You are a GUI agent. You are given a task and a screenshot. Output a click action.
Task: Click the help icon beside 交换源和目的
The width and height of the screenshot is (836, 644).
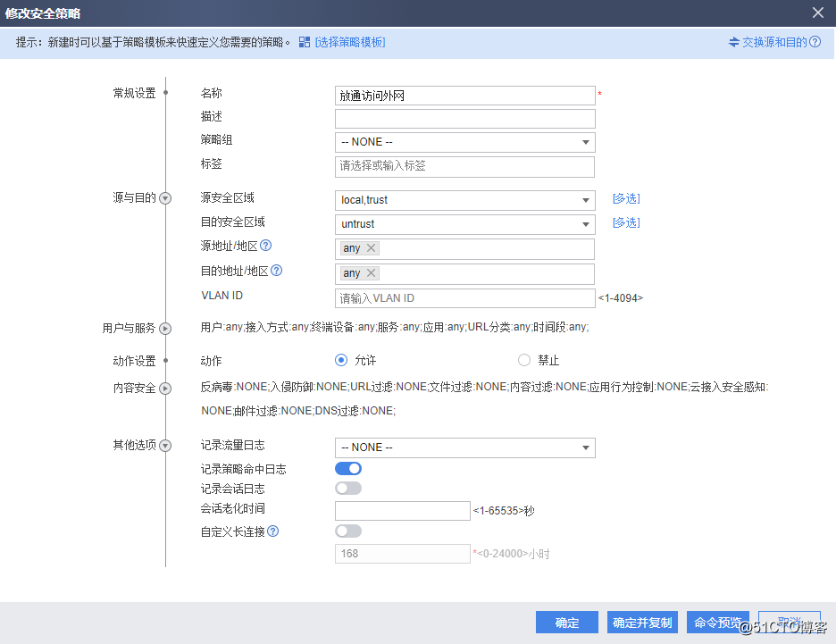point(815,42)
